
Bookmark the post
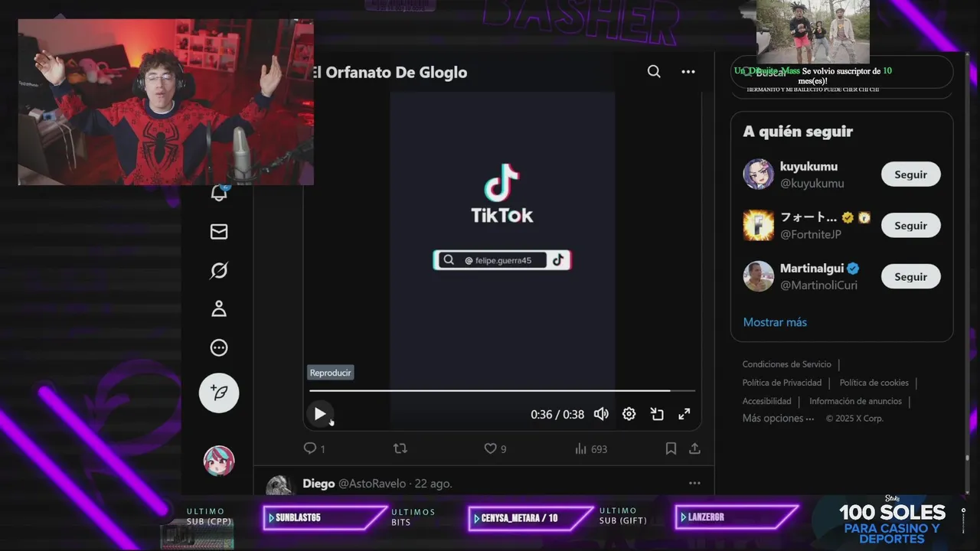pyautogui.click(x=671, y=448)
